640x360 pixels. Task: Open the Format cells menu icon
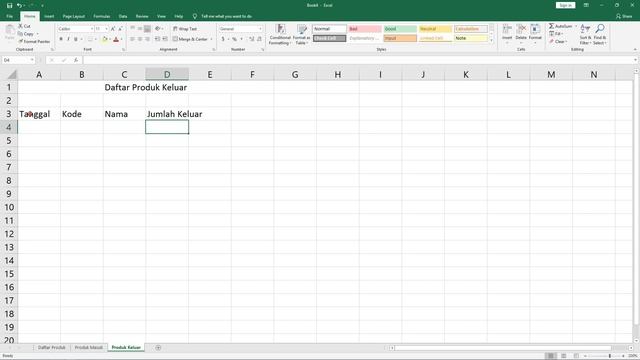pyautogui.click(x=535, y=33)
